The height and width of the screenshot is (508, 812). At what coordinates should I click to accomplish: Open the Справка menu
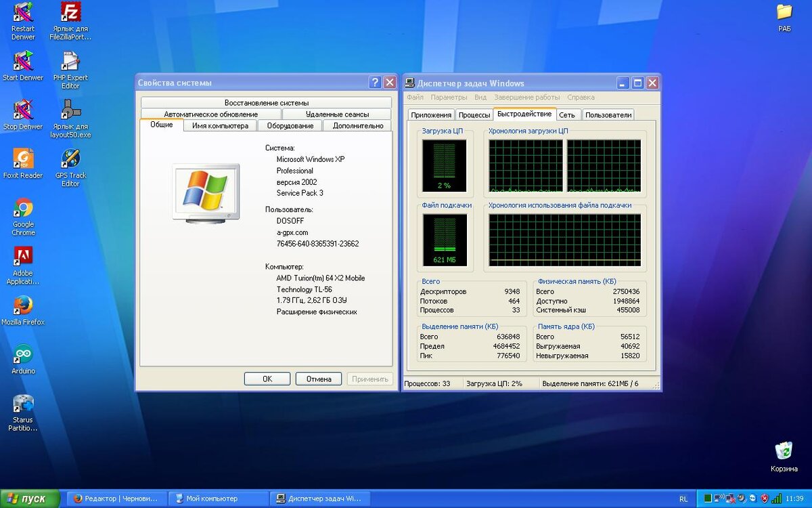click(x=581, y=98)
